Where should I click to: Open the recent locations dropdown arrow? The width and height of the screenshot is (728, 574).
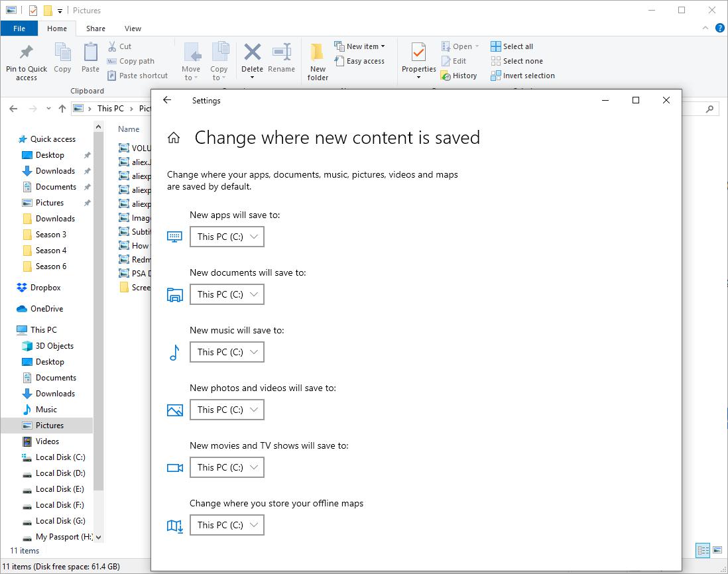coord(48,109)
